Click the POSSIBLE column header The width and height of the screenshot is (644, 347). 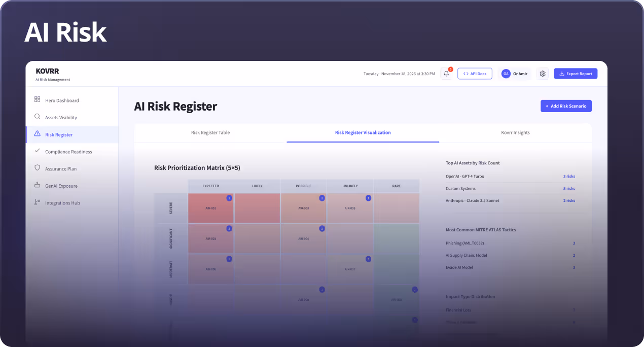304,186
